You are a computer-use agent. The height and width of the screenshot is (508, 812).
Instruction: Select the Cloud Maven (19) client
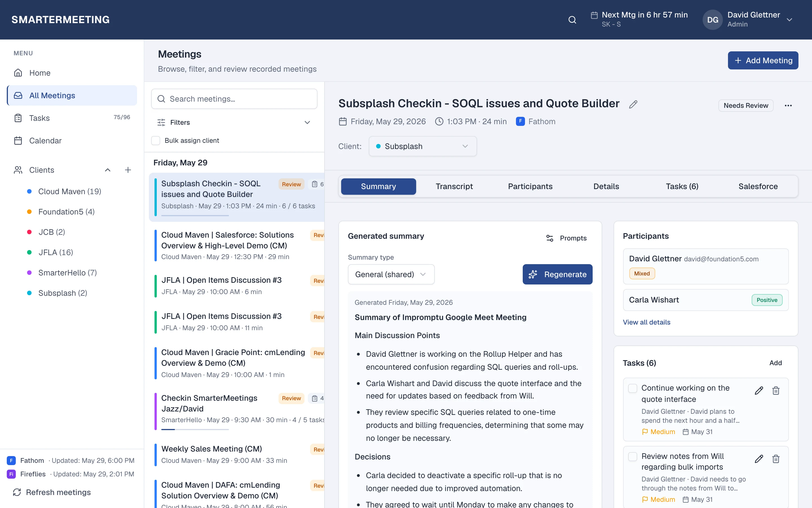point(70,192)
